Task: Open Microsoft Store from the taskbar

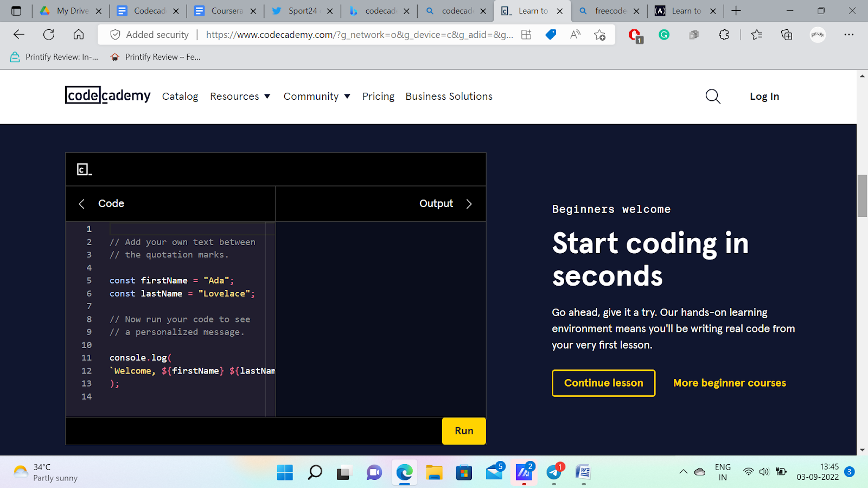Action: [464, 472]
